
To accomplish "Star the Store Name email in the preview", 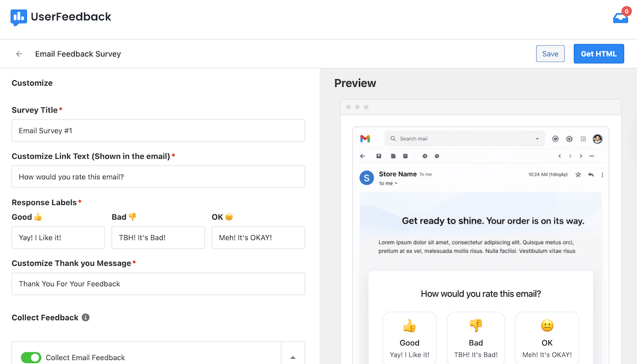I will [578, 175].
